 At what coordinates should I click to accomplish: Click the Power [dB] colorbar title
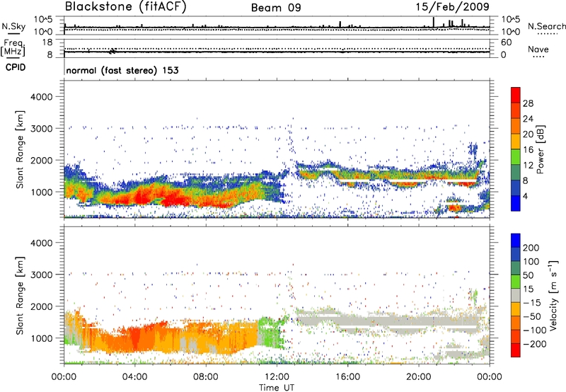pos(540,149)
